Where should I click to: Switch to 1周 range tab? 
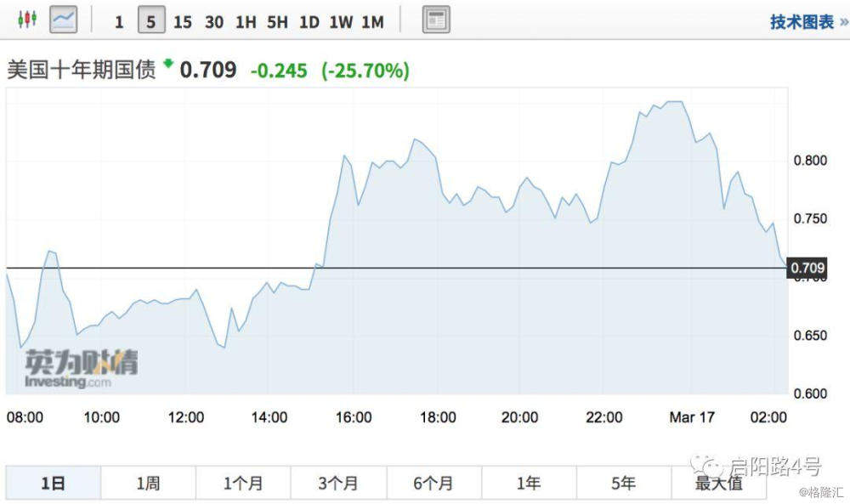pyautogui.click(x=148, y=483)
